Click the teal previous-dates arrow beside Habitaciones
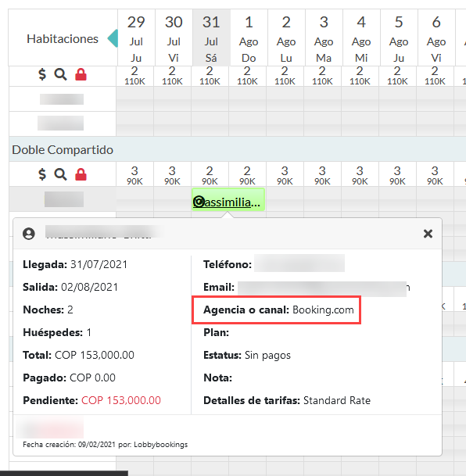 (113, 38)
